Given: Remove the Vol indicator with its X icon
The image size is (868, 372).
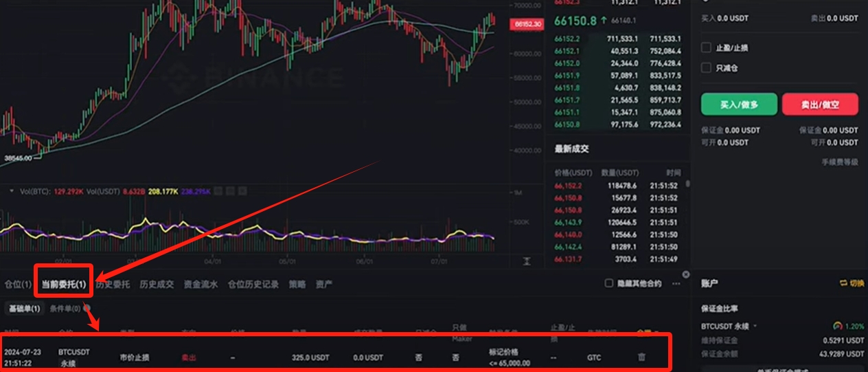Looking at the screenshot, I should click(x=244, y=190).
